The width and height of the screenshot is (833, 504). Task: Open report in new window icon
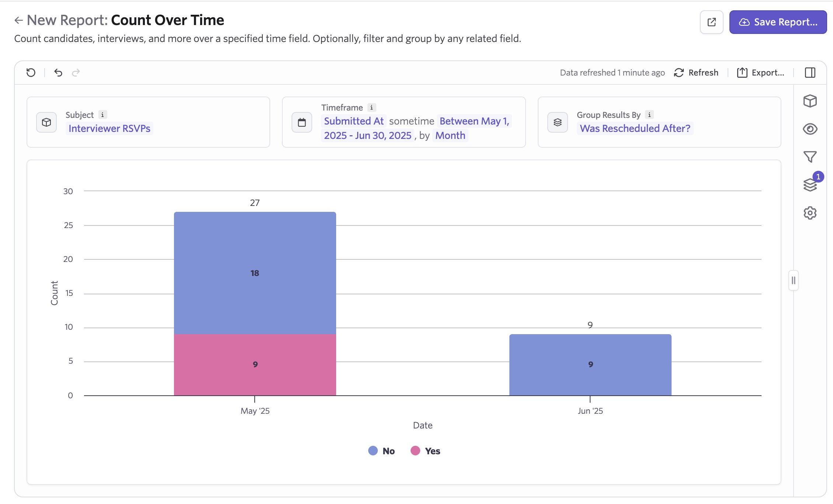711,22
